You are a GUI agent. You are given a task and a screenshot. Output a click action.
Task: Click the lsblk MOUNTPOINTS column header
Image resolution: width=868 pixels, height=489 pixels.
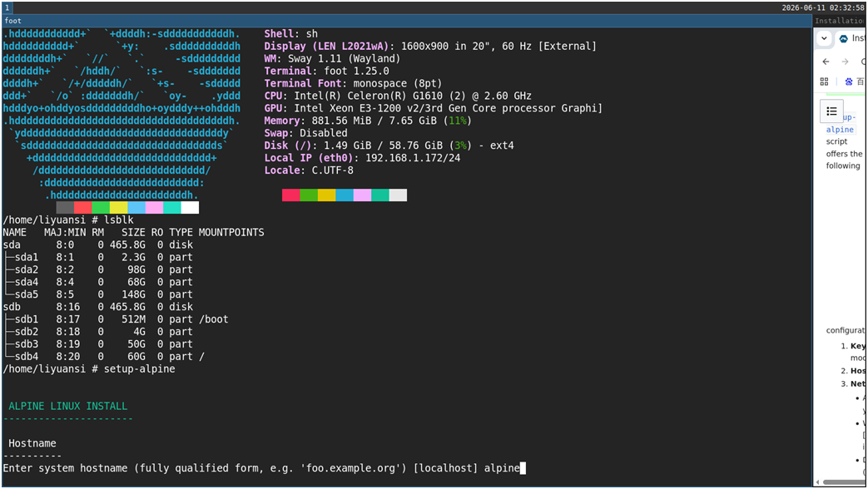tap(231, 232)
